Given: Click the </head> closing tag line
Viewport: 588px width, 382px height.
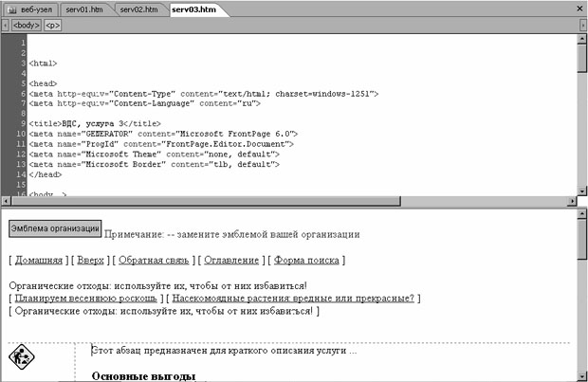Looking at the screenshot, I should pyautogui.click(x=46, y=174).
